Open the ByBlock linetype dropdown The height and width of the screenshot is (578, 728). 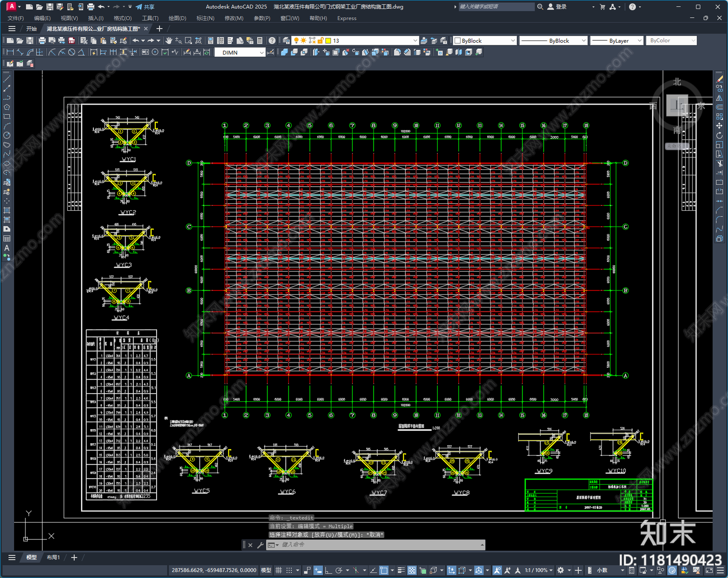click(x=553, y=41)
